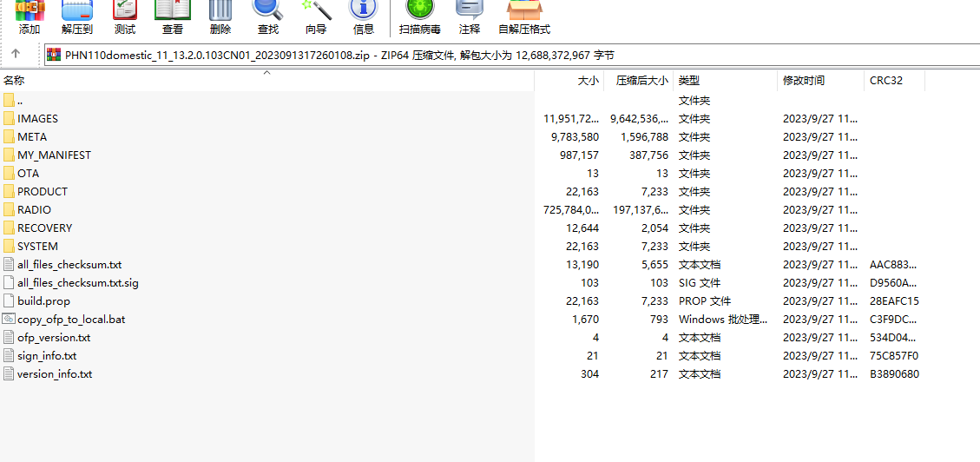This screenshot has height=462, width=980.
Task: Select ofp_version.txt file icon
Action: [9, 338]
